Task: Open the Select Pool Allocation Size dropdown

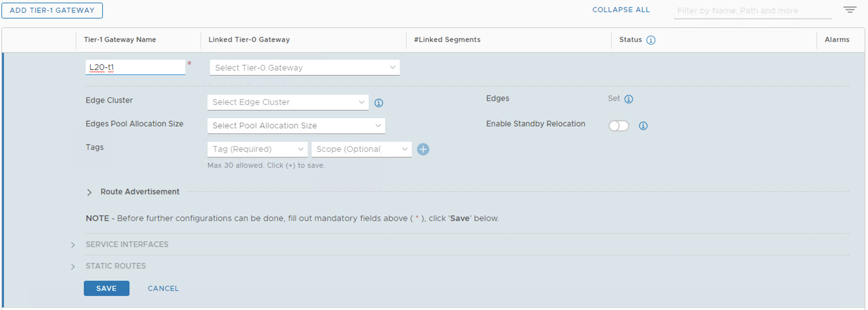Action: 296,126
